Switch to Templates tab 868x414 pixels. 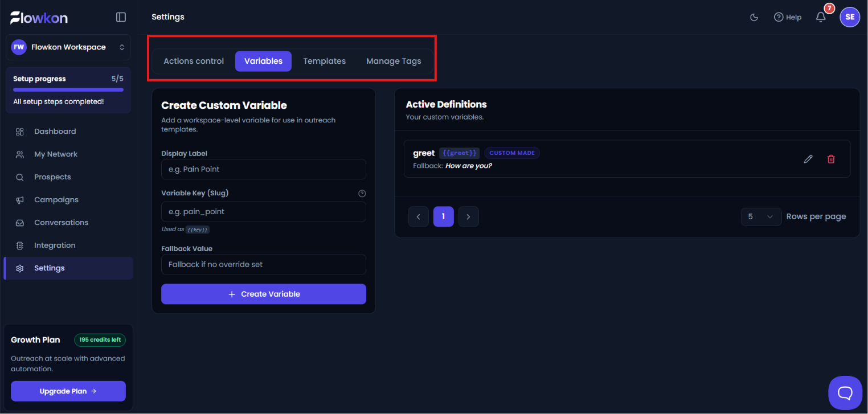[324, 61]
